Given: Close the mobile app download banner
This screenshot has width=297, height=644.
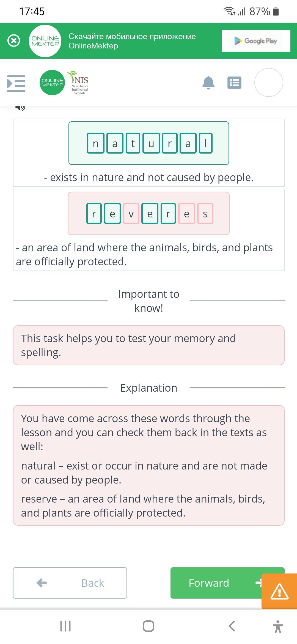Looking at the screenshot, I should (14, 41).
